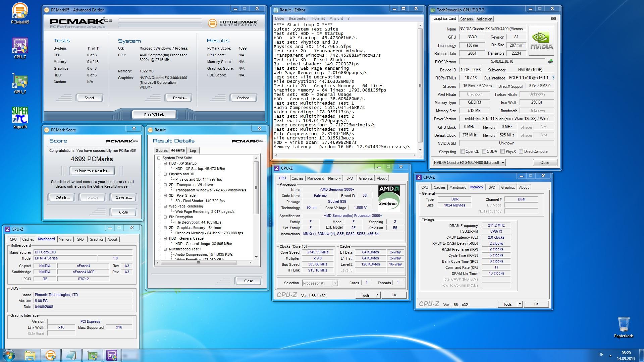This screenshot has width=644, height=362.
Task: Collapse the System Test Suite tree node
Action: pos(159,158)
